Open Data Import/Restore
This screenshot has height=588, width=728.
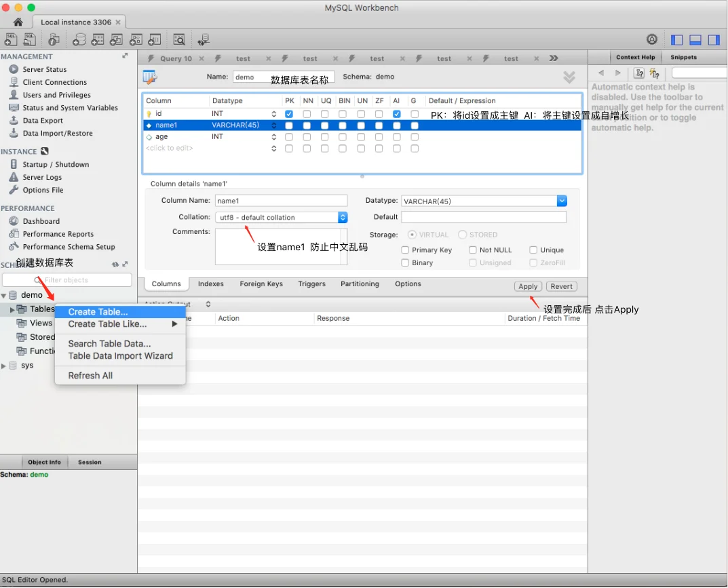pyautogui.click(x=58, y=133)
